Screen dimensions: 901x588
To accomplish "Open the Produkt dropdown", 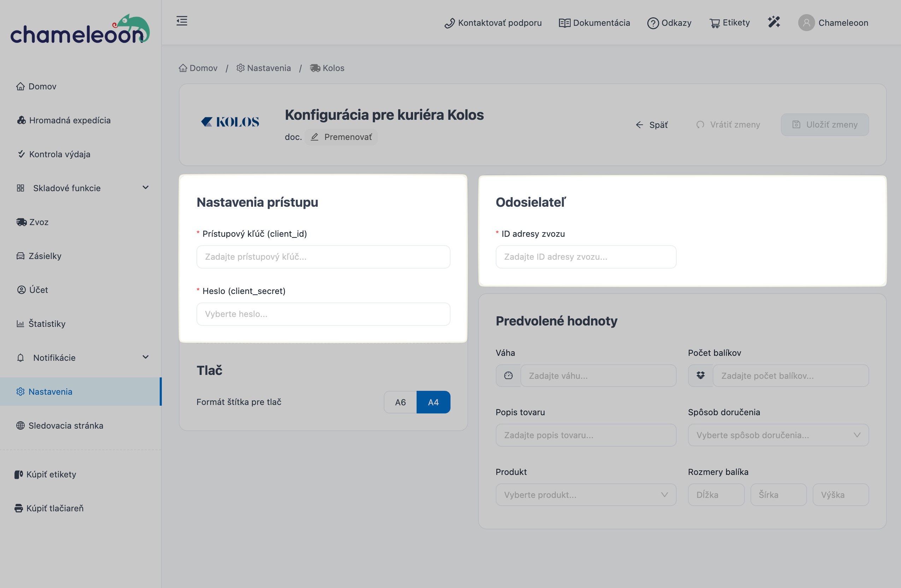I will click(x=586, y=495).
